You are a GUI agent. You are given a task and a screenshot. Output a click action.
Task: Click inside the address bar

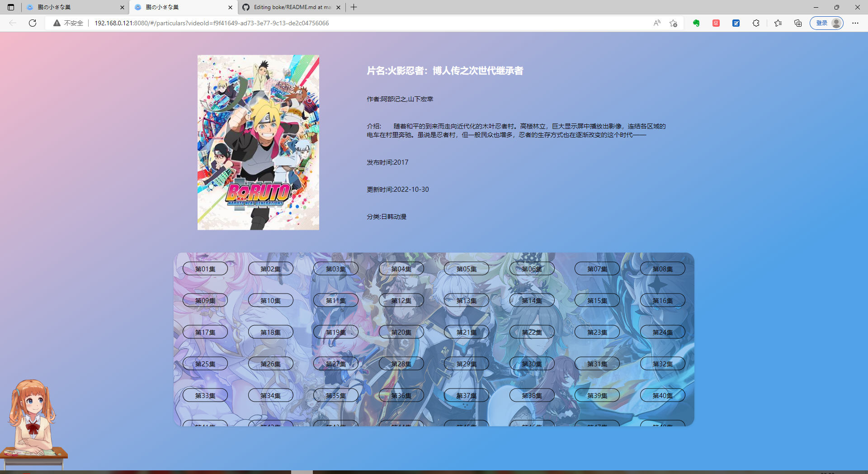pos(316,23)
